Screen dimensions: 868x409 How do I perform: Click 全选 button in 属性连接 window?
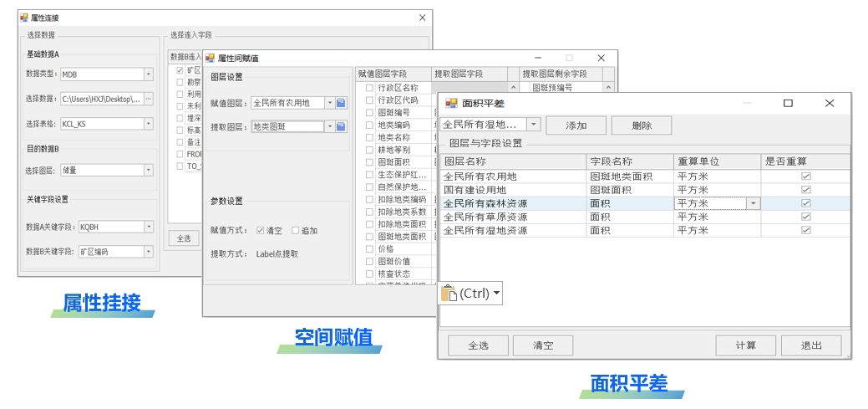184,238
